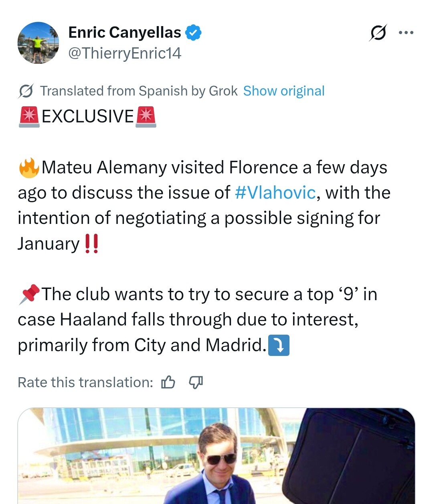Click the fire emoji before Mateu Alemany
433x504 pixels.
pyautogui.click(x=29, y=168)
